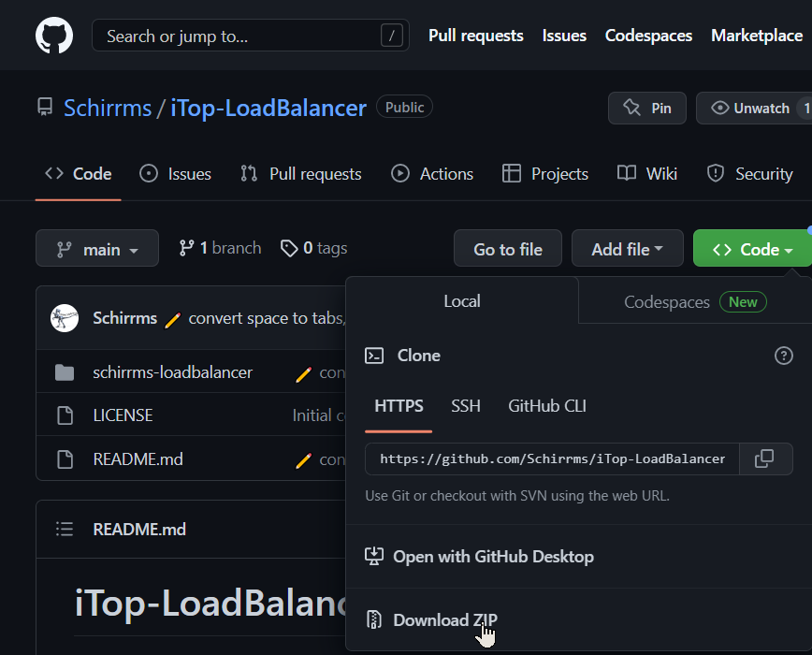This screenshot has width=812, height=655.
Task: Copy the clone URL with the copy icon
Action: [765, 458]
